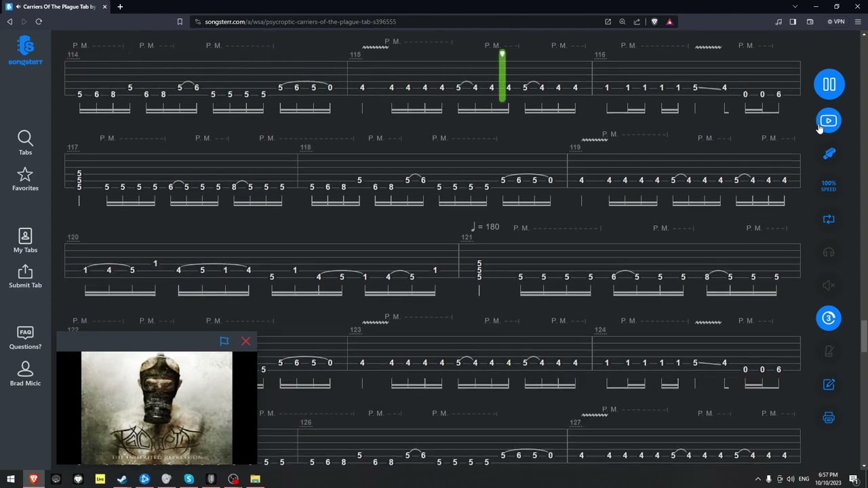This screenshot has width=868, height=488.
Task: Open the Brave Shields icon
Action: pyautogui.click(x=654, y=22)
